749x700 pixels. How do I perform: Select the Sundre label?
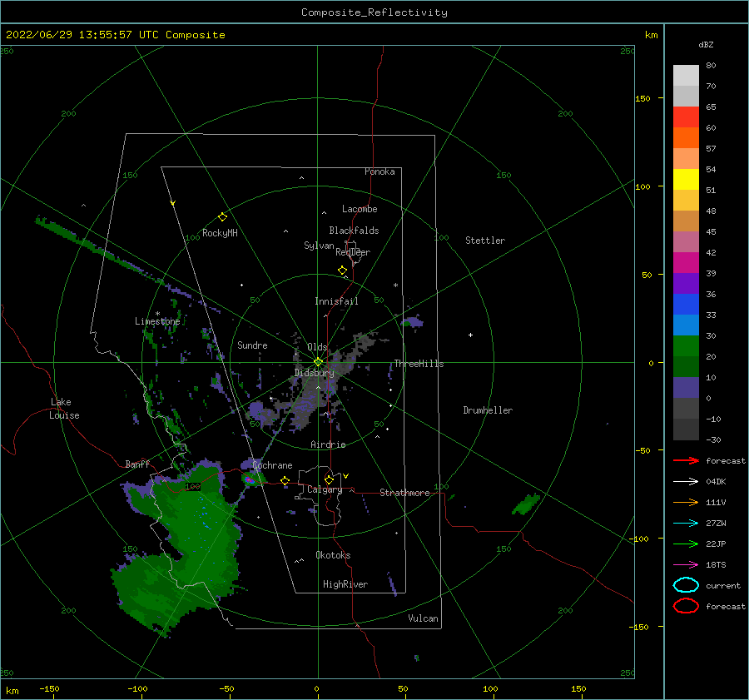[252, 345]
